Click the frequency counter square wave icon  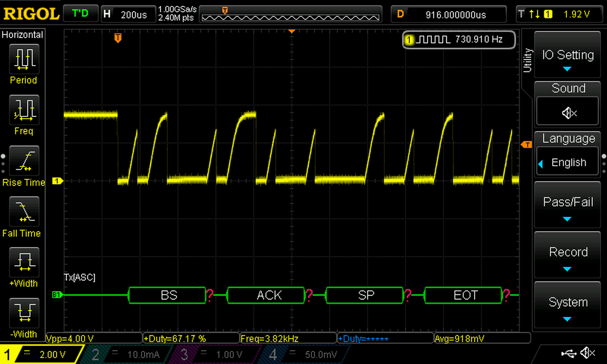point(433,40)
